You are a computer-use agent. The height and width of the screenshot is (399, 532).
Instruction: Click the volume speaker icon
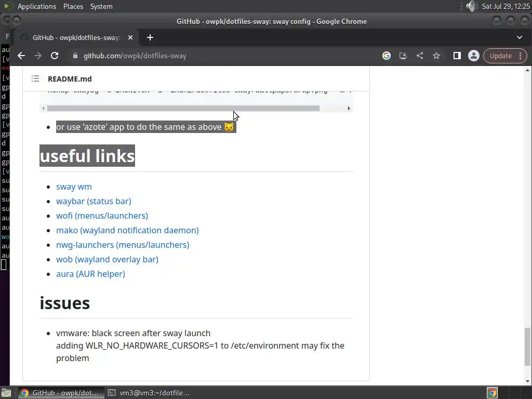click(471, 6)
